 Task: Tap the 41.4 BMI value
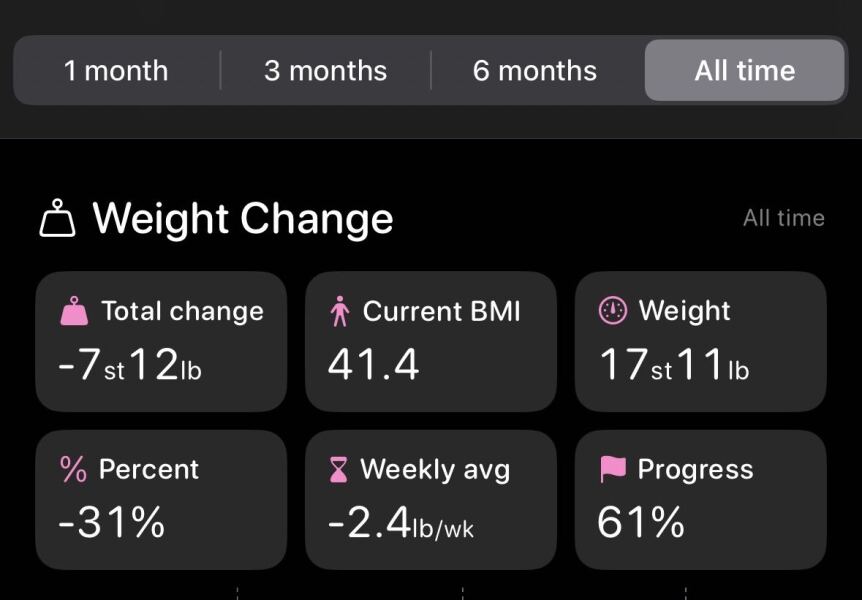pyautogui.click(x=373, y=365)
